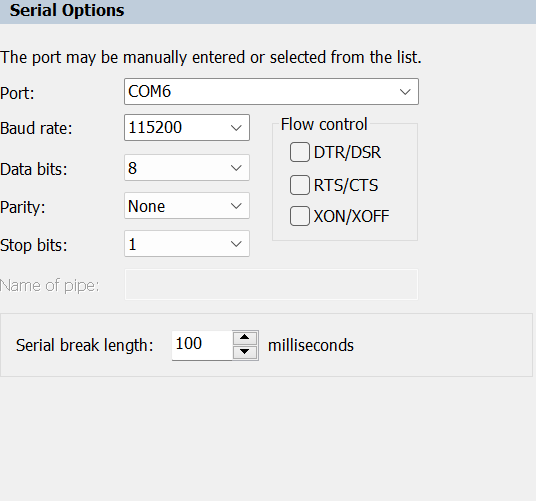
Task: Open the Stop bits dropdown
Action: coord(187,244)
